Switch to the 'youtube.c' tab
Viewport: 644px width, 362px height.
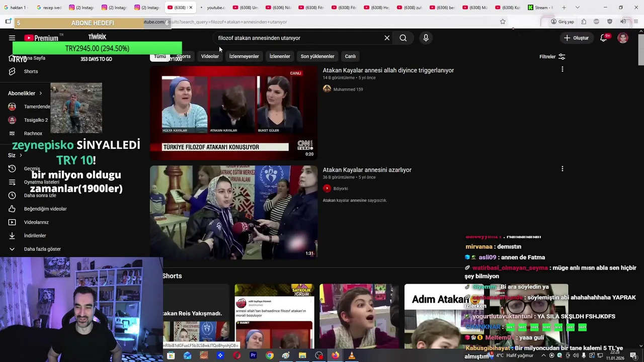pyautogui.click(x=212, y=8)
